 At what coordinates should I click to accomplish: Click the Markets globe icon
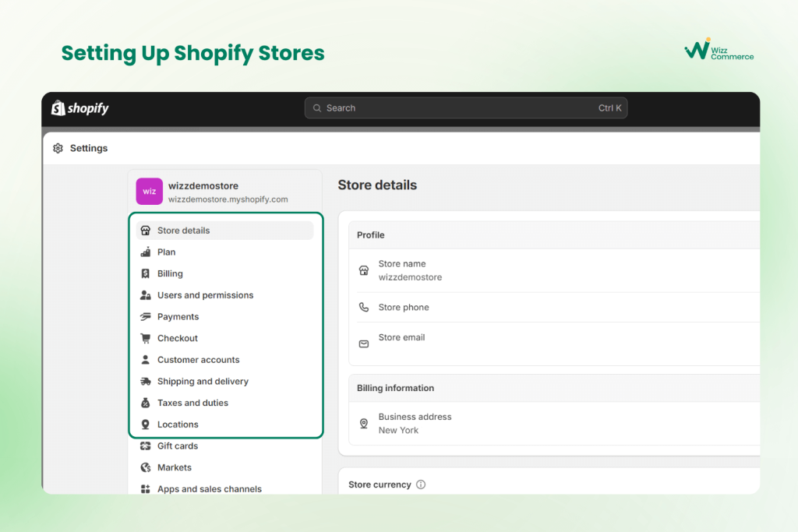click(146, 467)
